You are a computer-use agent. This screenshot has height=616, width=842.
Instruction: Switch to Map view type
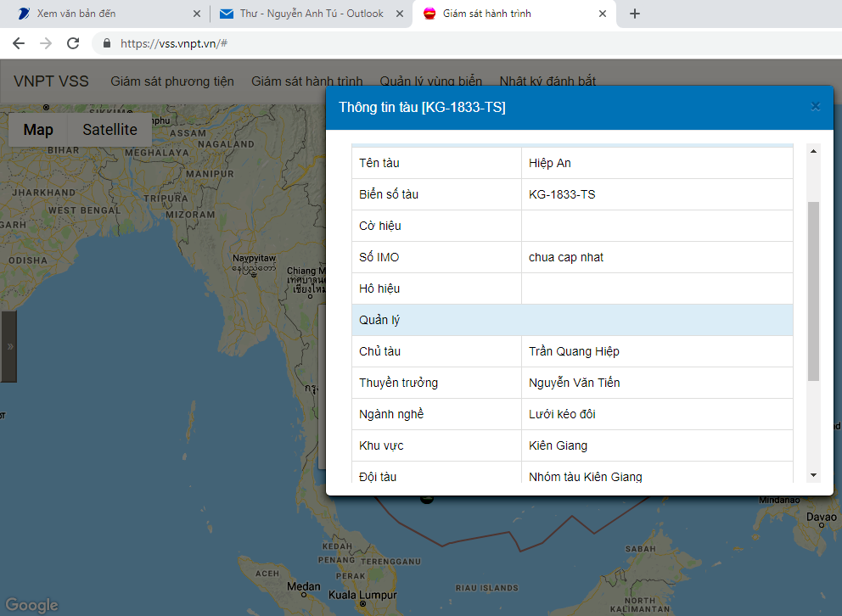(x=38, y=130)
